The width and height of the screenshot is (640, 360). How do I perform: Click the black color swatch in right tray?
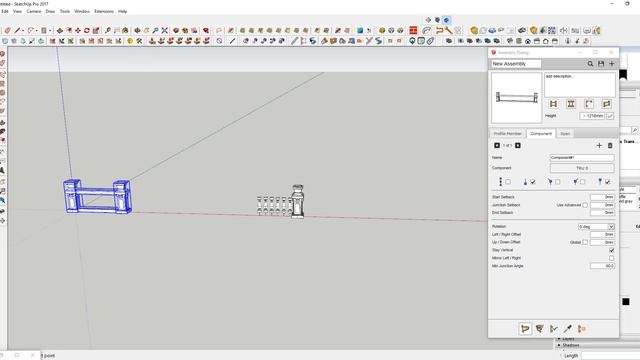coord(626,302)
